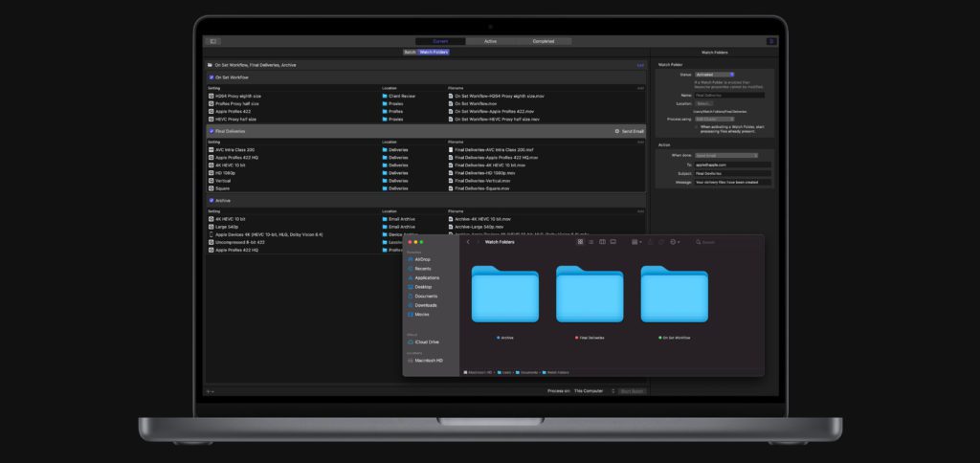The width and height of the screenshot is (980, 463).
Task: Click the Apple Devices 4K device icon
Action: tap(212, 234)
